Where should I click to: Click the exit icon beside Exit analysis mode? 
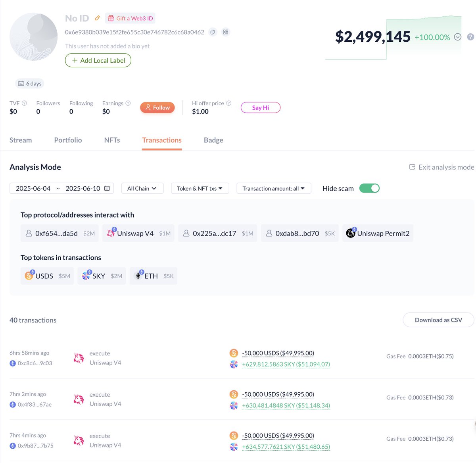pos(412,167)
